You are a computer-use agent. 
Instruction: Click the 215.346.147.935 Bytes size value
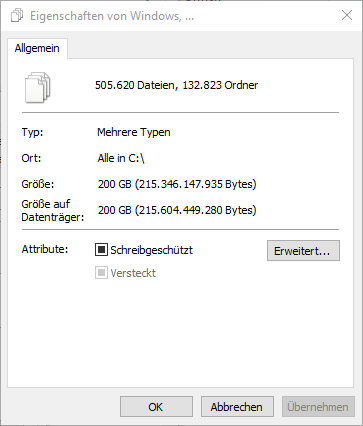pyautogui.click(x=195, y=184)
